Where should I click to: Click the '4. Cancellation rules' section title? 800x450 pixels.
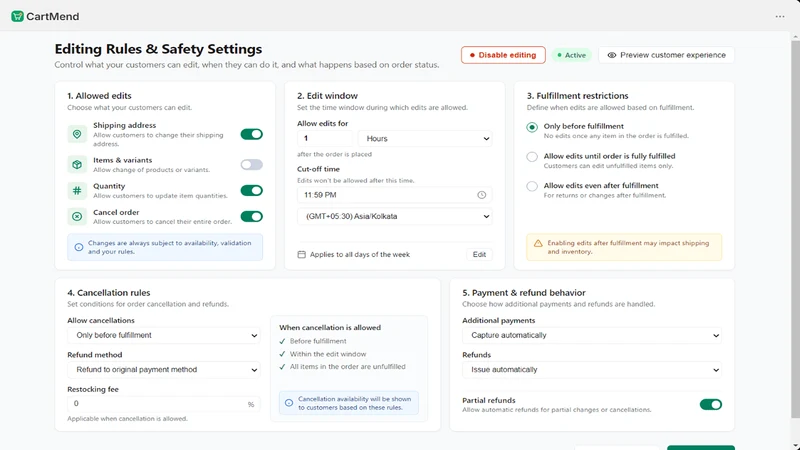pos(109,292)
